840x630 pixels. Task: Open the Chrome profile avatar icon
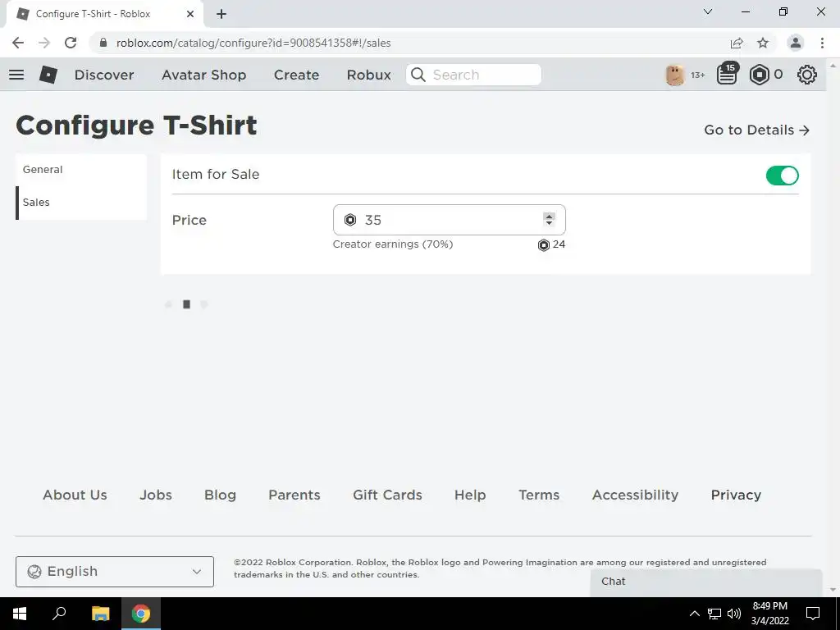[x=796, y=43]
